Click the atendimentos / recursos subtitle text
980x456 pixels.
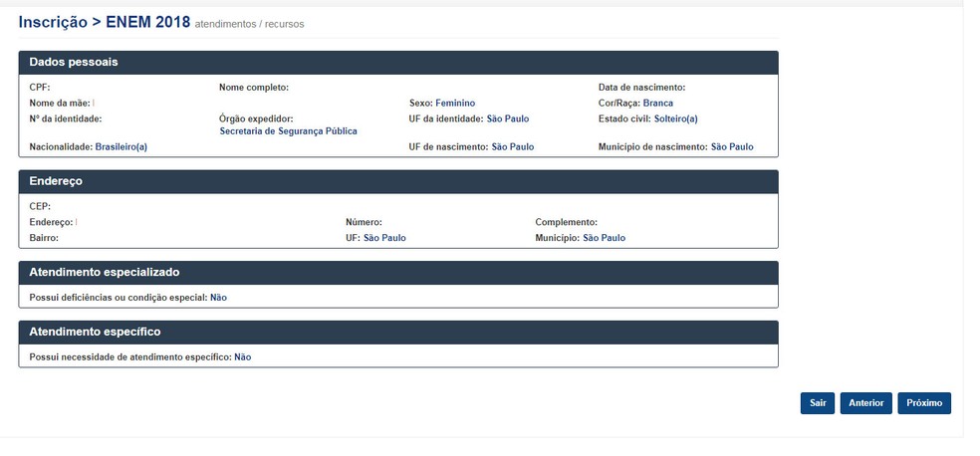pos(250,23)
